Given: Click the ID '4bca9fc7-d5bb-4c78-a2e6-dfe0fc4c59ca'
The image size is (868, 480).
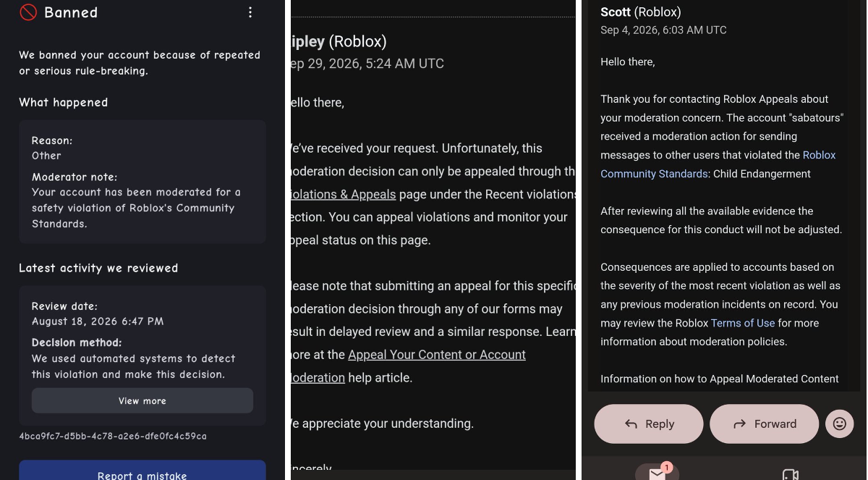Looking at the screenshot, I should point(113,436).
